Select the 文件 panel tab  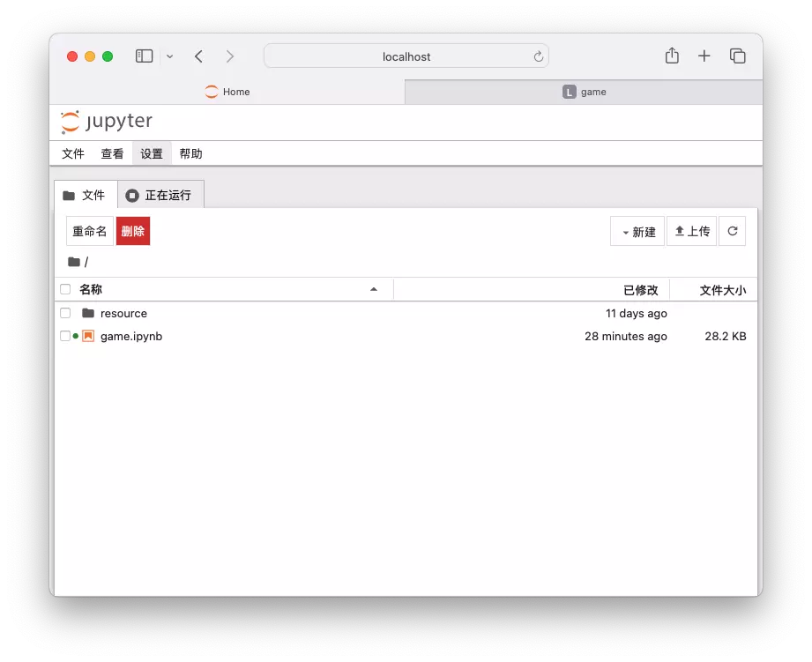pyautogui.click(x=86, y=195)
